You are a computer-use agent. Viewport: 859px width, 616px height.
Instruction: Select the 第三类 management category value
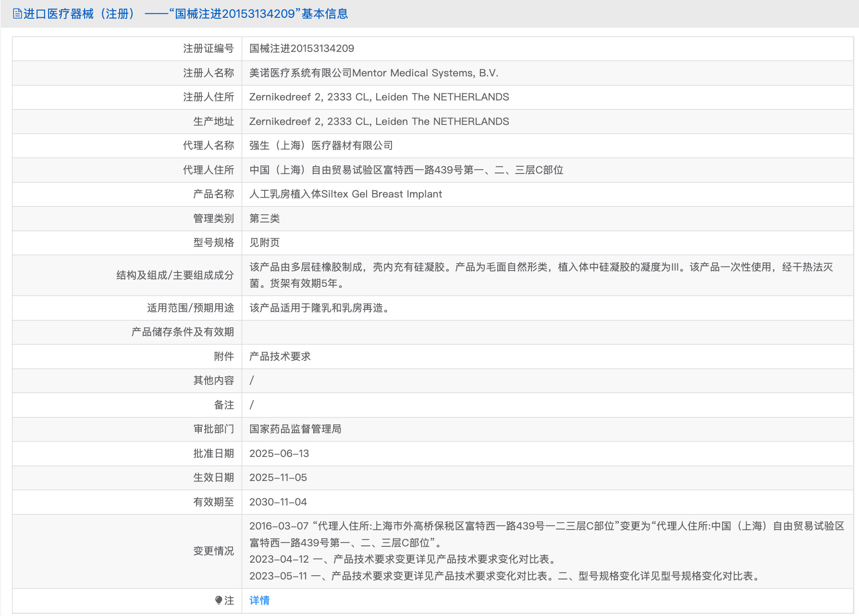[264, 219]
